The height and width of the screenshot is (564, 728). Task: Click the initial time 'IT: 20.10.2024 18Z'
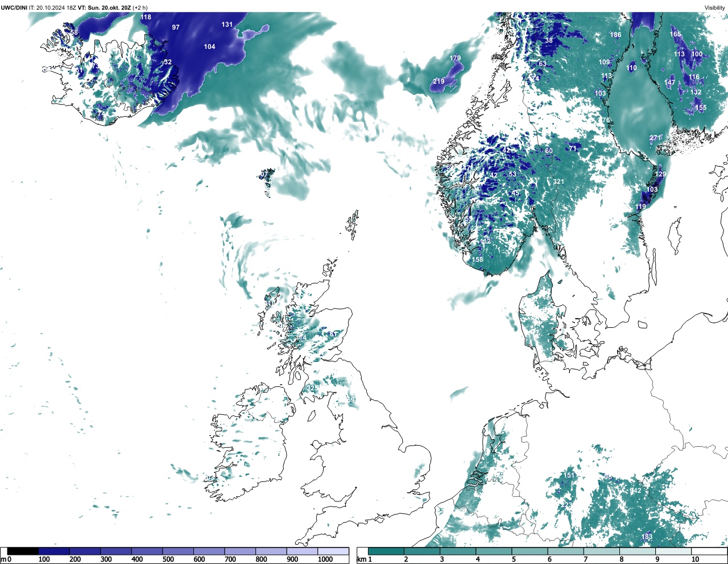(x=53, y=7)
